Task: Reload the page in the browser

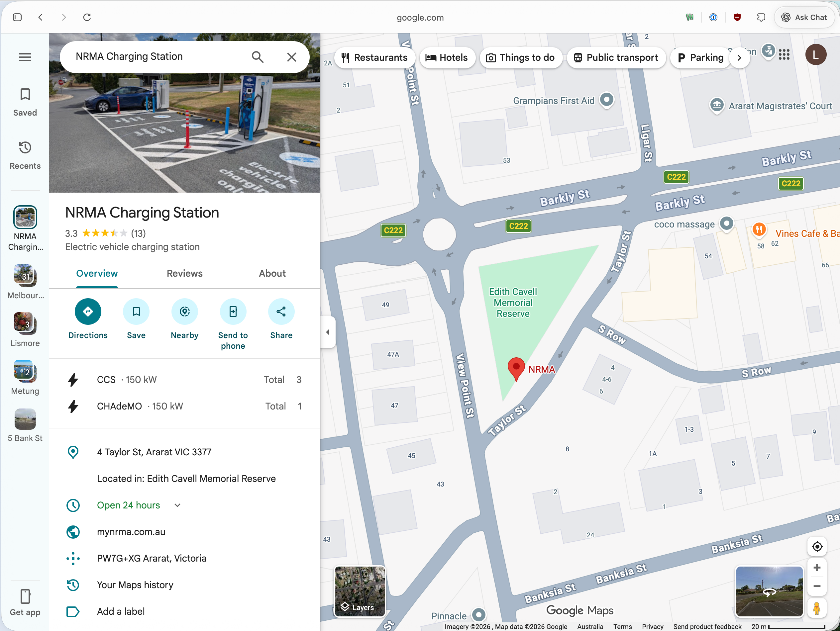Action: 87,17
